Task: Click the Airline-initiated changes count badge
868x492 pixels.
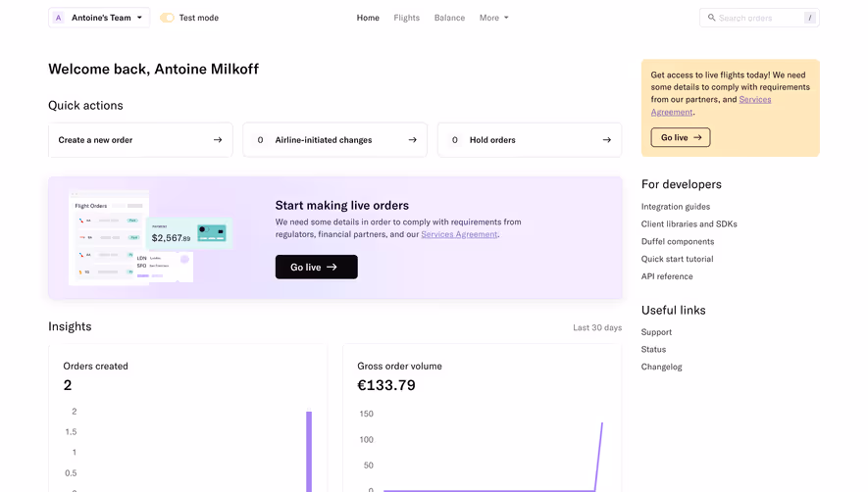Action: pos(260,140)
